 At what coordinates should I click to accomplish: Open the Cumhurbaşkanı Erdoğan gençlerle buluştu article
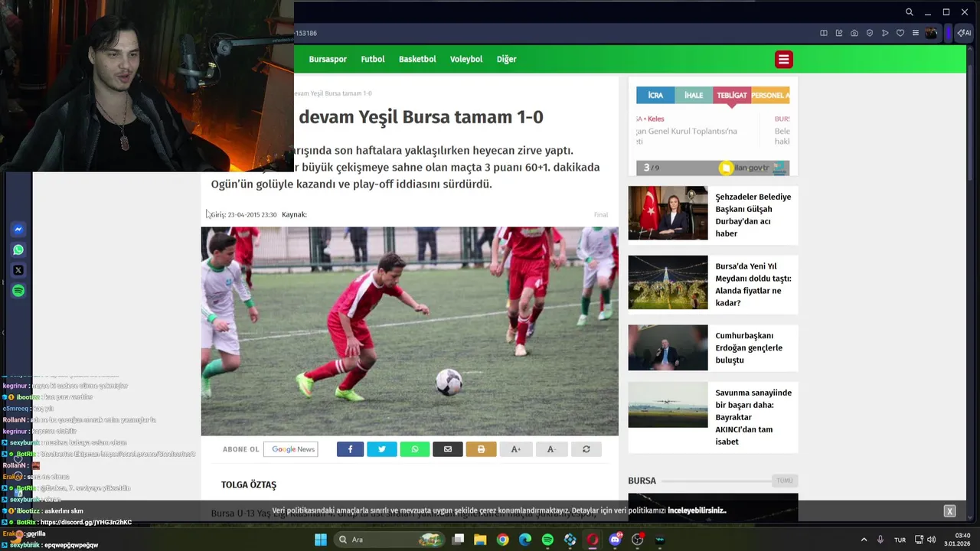[x=749, y=347]
